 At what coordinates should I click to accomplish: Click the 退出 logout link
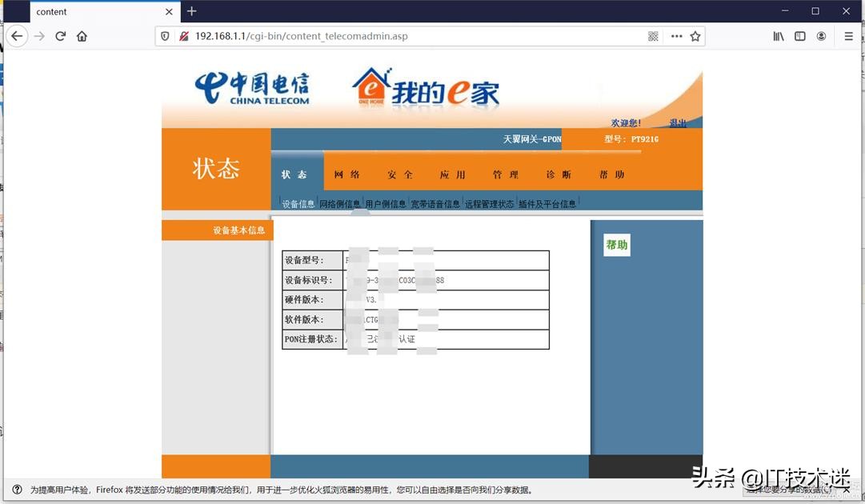[678, 123]
